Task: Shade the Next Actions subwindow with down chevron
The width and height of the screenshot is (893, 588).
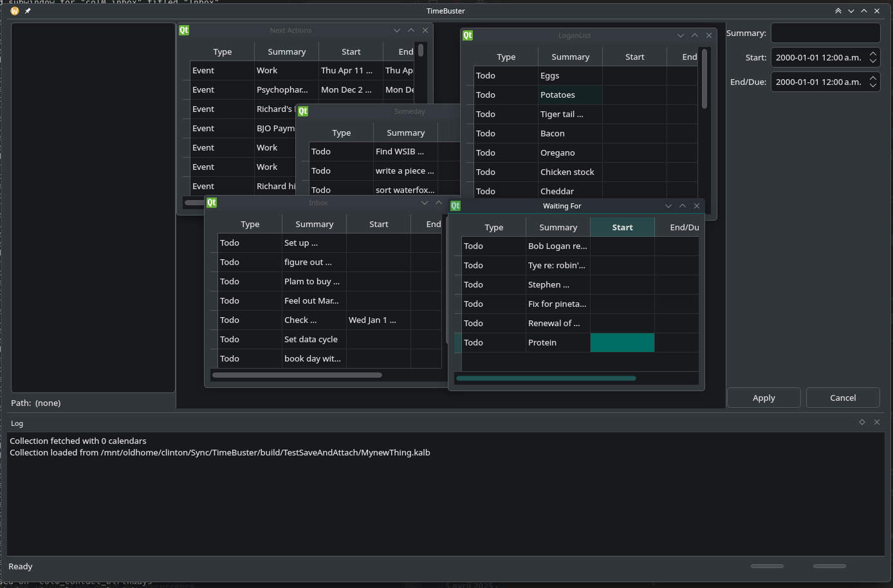Action: pyautogui.click(x=397, y=30)
